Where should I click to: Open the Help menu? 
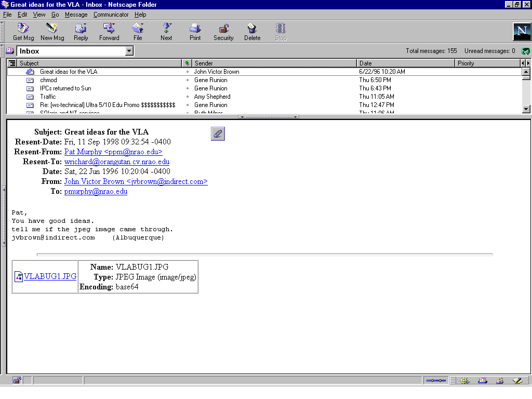pyautogui.click(x=140, y=15)
